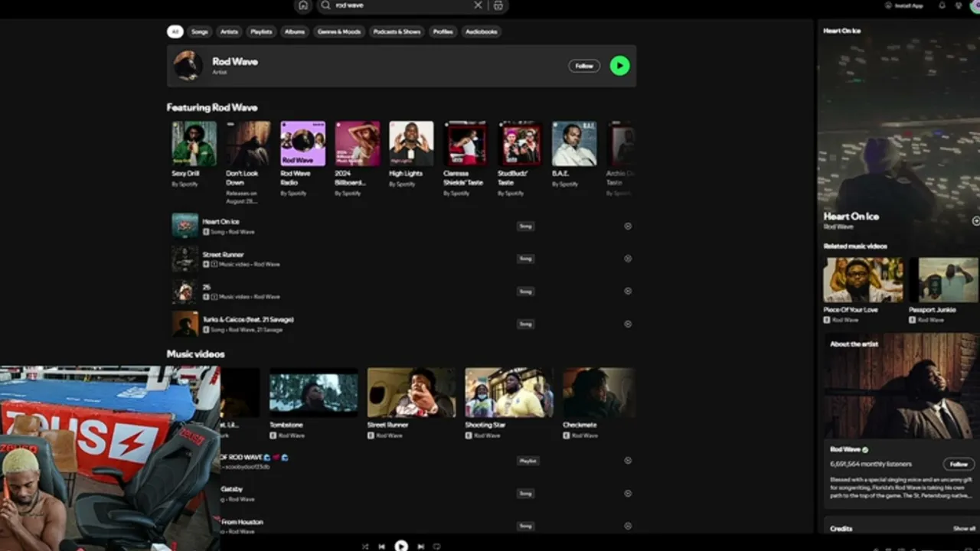Open the user profile avatar

(975, 5)
